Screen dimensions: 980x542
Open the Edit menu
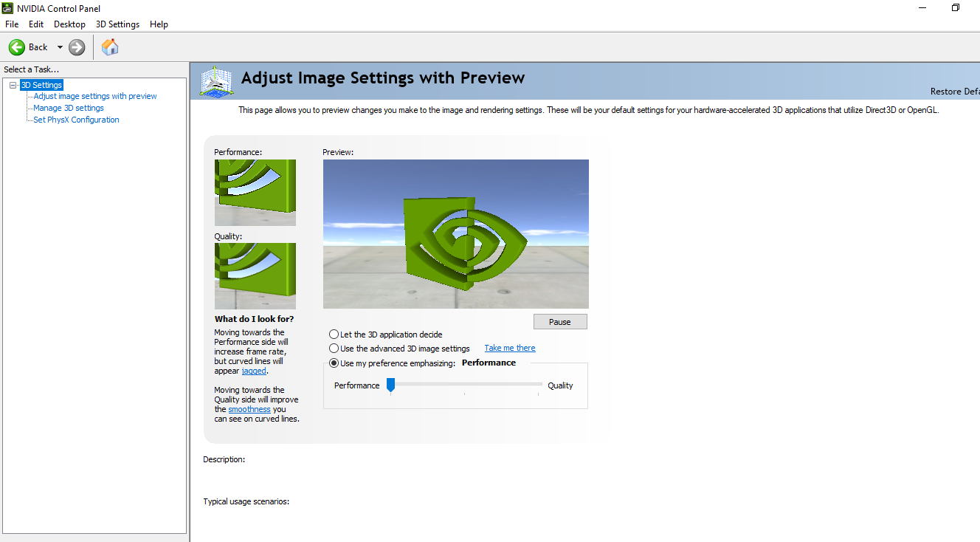pos(36,24)
